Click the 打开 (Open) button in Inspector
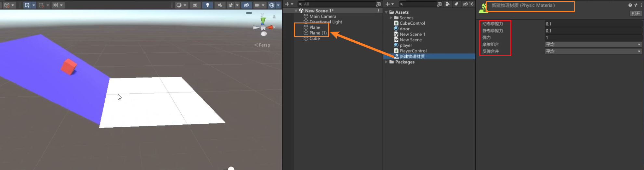Screen dimensions: 644x170 pyautogui.click(x=636, y=13)
